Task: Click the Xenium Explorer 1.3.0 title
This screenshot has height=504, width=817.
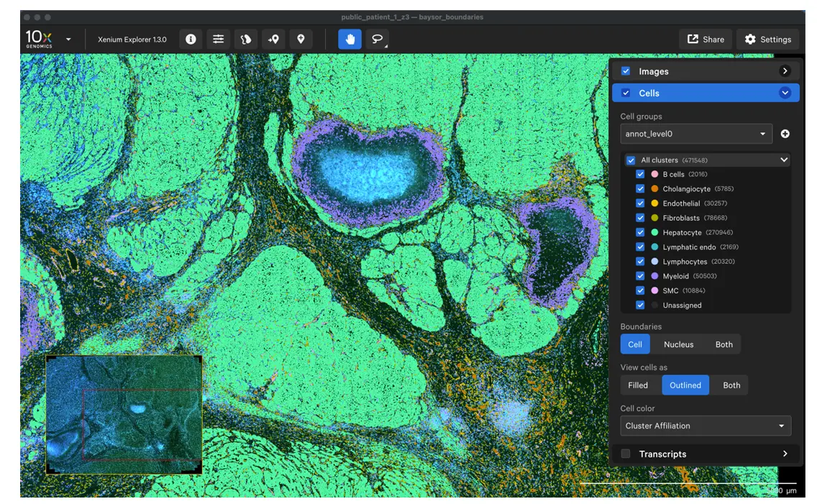Action: coord(132,40)
